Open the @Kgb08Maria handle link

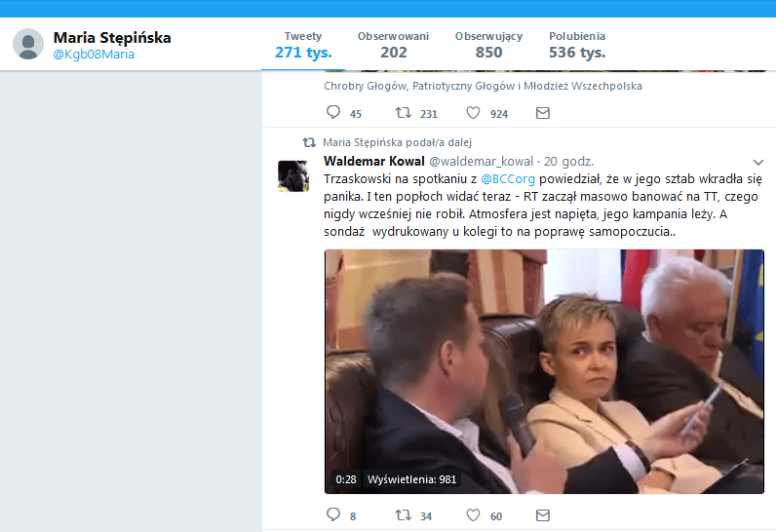94,55
